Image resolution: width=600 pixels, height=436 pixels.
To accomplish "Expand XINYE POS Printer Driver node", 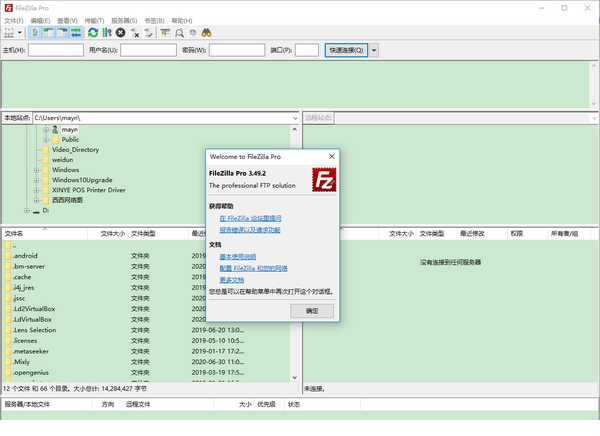I will pyautogui.click(x=36, y=190).
